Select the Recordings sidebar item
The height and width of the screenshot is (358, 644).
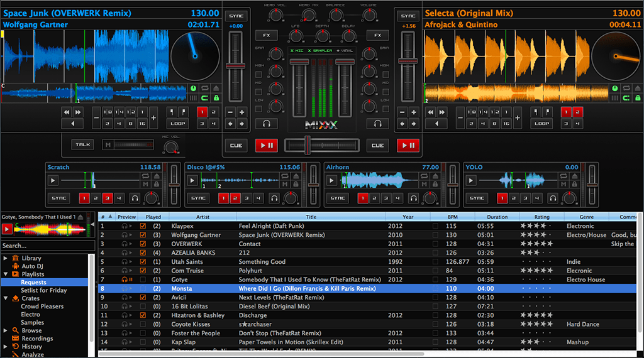pos(37,339)
